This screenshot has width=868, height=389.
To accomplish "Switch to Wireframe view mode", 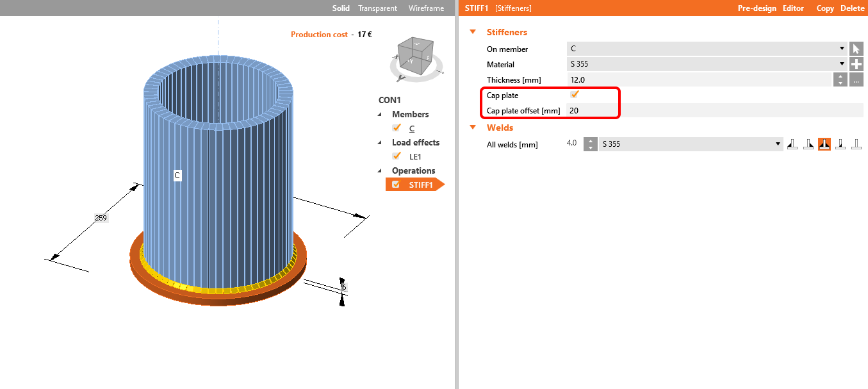I will pyautogui.click(x=425, y=8).
